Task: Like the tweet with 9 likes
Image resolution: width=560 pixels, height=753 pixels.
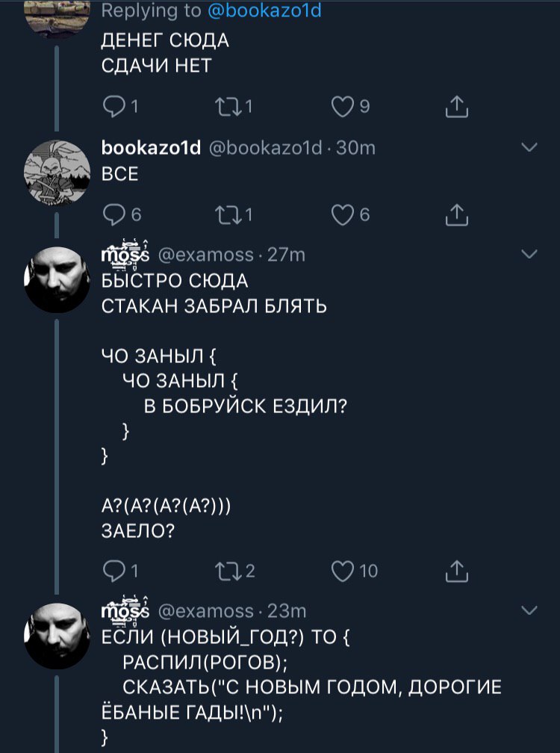Action: [343, 107]
